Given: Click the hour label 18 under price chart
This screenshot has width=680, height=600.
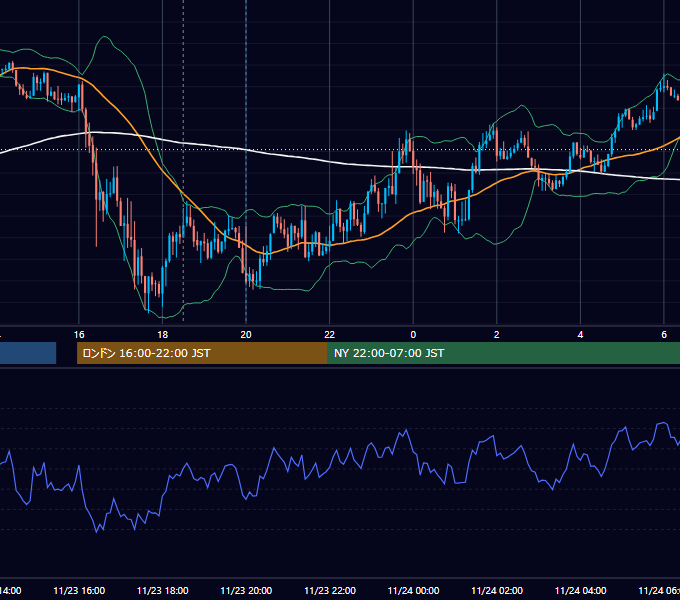Looking at the screenshot, I should click(163, 335).
